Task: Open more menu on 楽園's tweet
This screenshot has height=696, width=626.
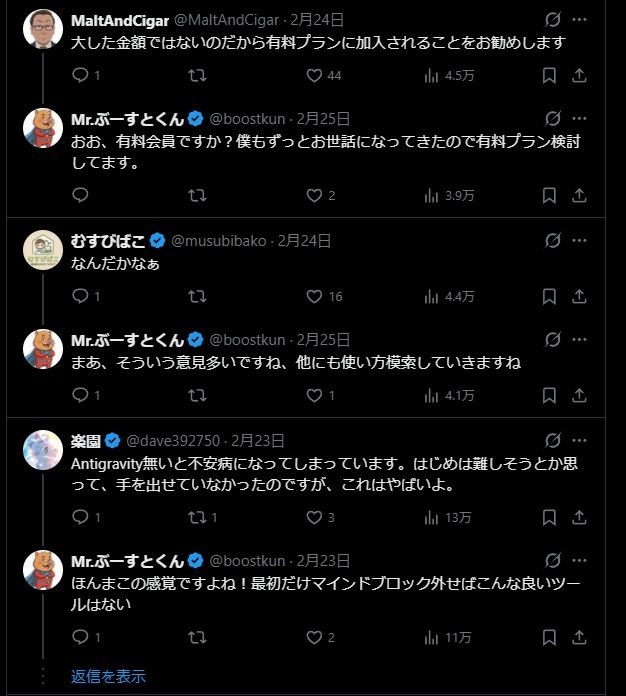Action: coord(579,441)
